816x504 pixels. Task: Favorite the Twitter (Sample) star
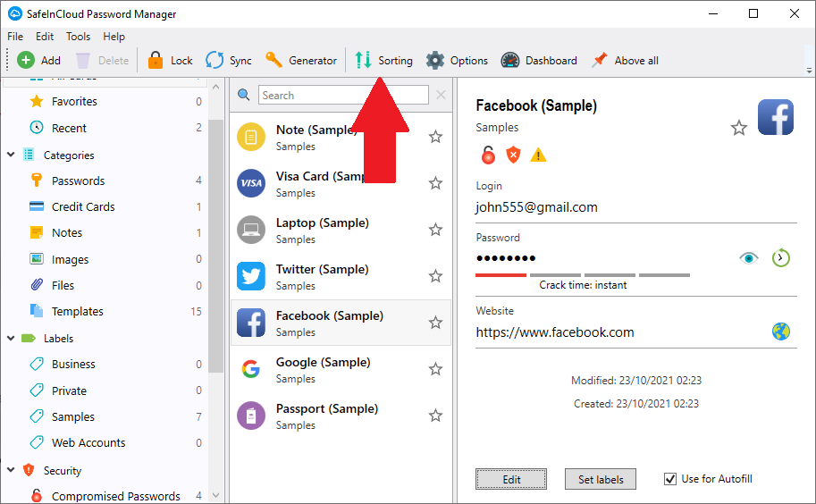click(x=435, y=275)
